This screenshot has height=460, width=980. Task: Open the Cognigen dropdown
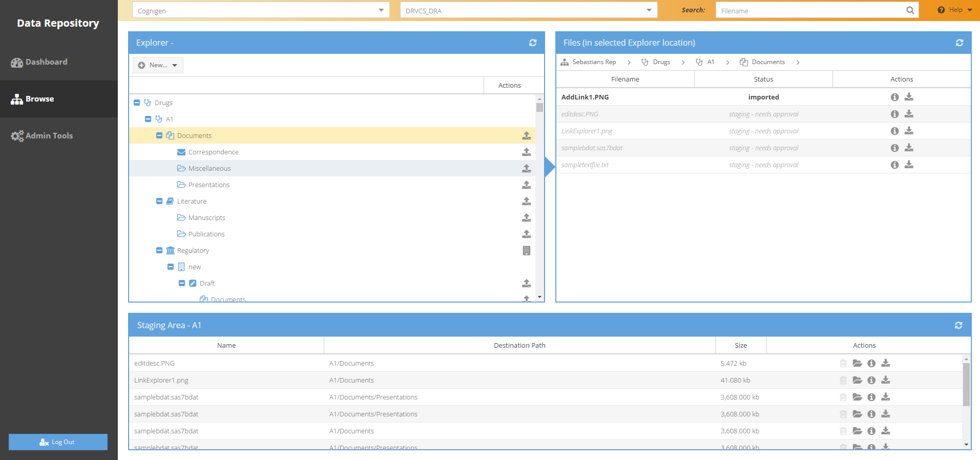(261, 10)
